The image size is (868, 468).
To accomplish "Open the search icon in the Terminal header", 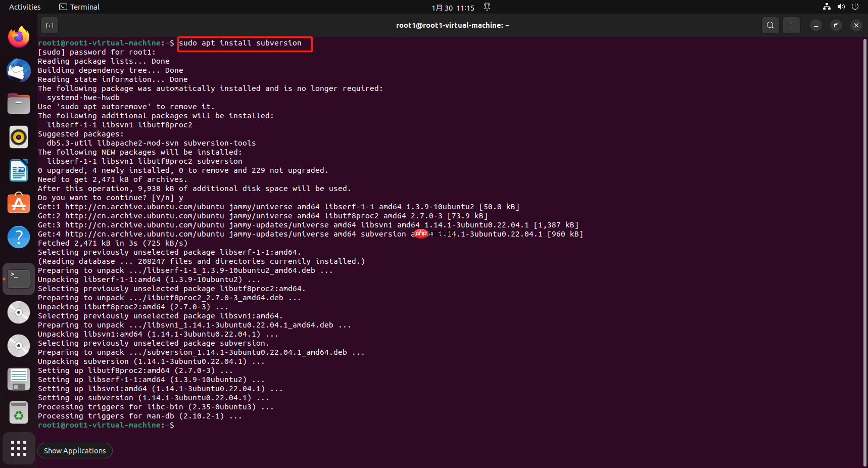I will (x=770, y=25).
